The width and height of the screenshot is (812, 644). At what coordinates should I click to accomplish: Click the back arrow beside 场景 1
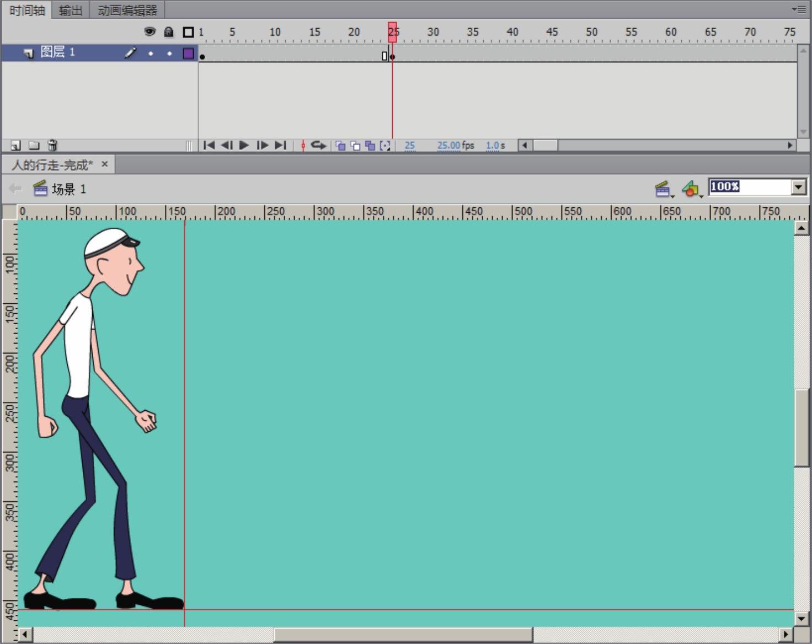click(15, 189)
